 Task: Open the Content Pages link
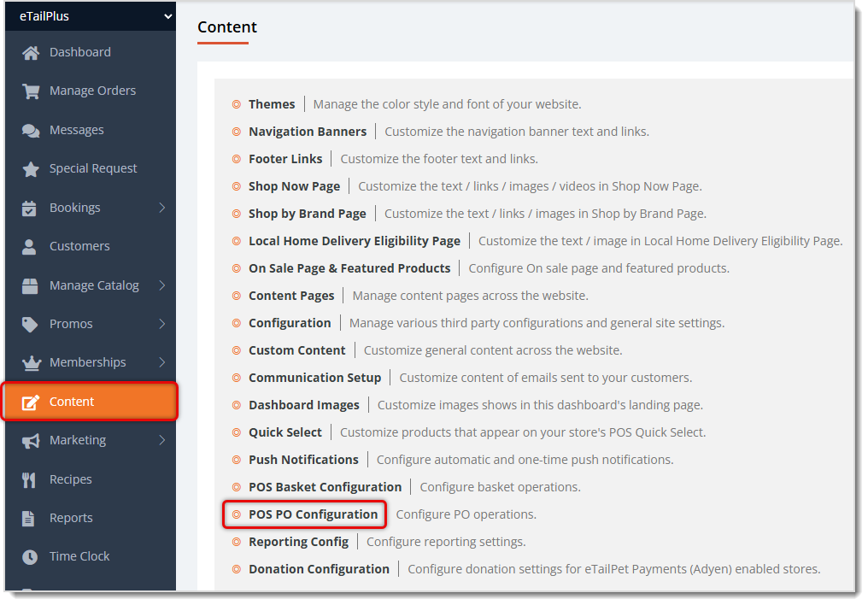(x=291, y=296)
